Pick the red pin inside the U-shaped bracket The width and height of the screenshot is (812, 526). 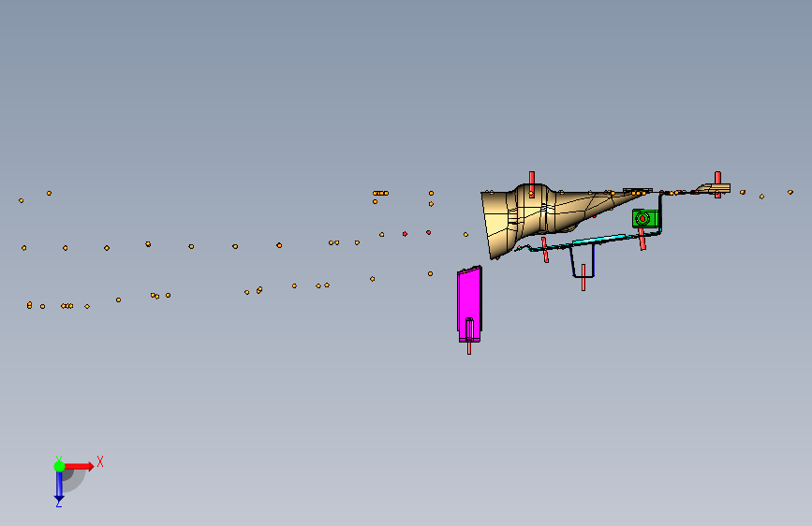[x=583, y=277]
